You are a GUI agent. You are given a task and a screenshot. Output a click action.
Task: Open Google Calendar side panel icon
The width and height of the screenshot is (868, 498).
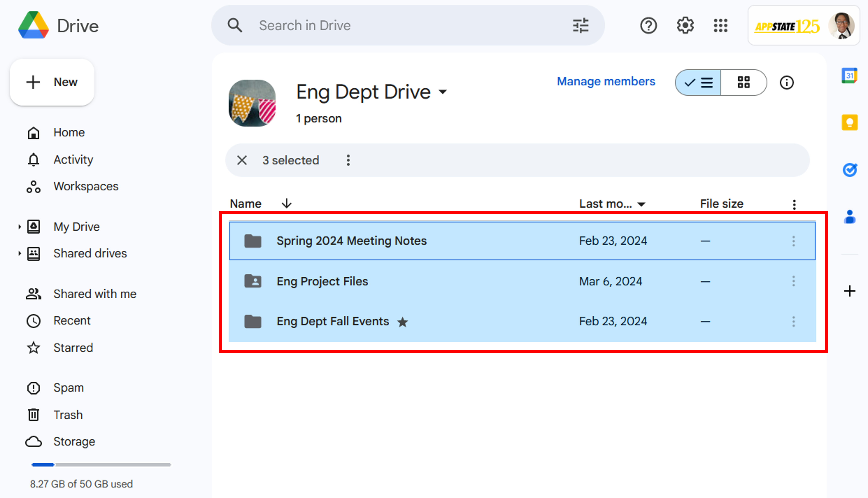point(849,76)
